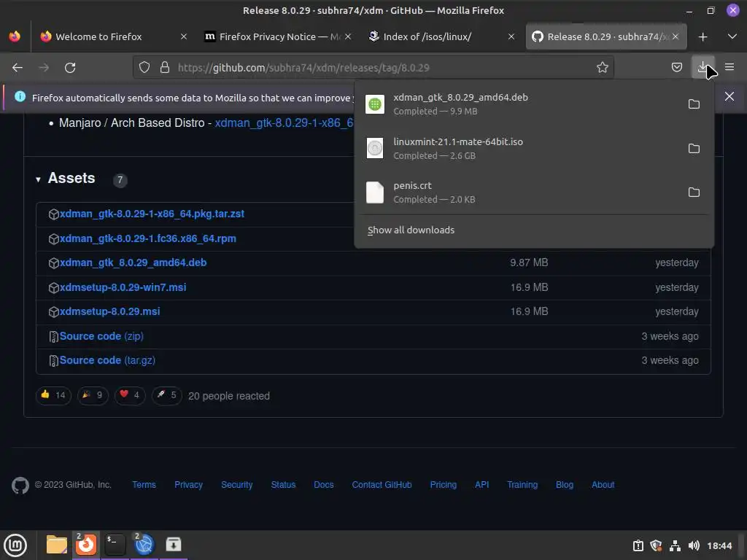This screenshot has width=747, height=560.
Task: Open the About footer link
Action: 603,485
